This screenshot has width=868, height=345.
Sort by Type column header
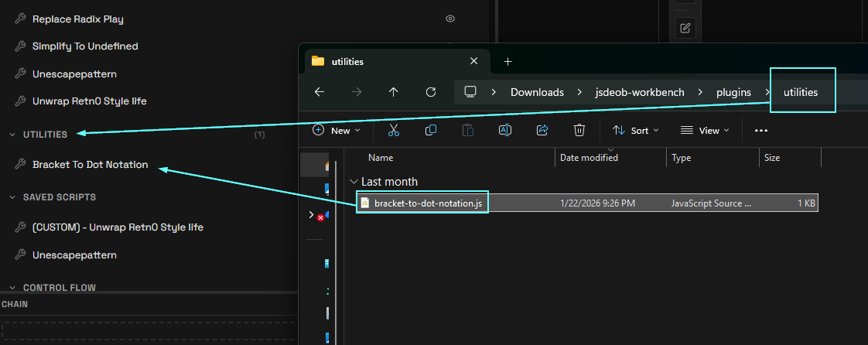681,158
